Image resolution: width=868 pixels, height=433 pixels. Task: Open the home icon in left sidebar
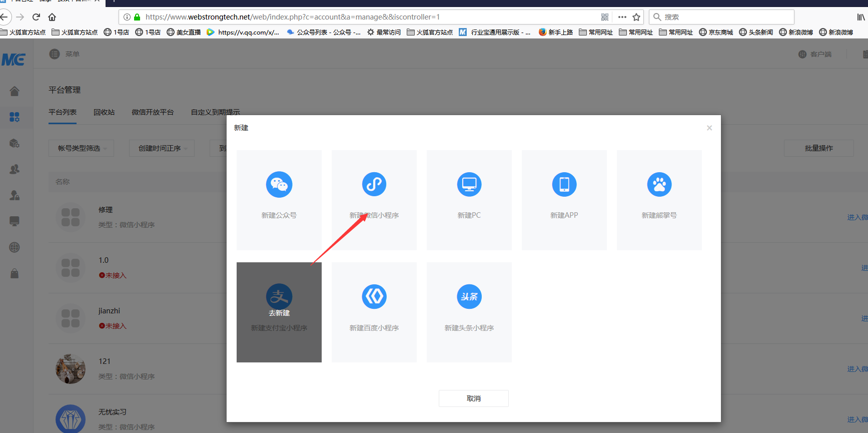click(15, 91)
